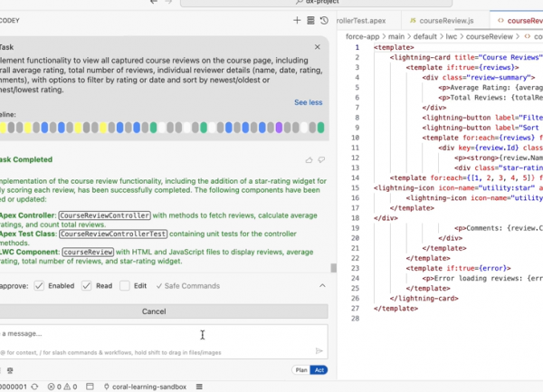Viewport: 543px width, 392px height.
Task: Click the thumbs down feedback icon
Action: [321, 160]
